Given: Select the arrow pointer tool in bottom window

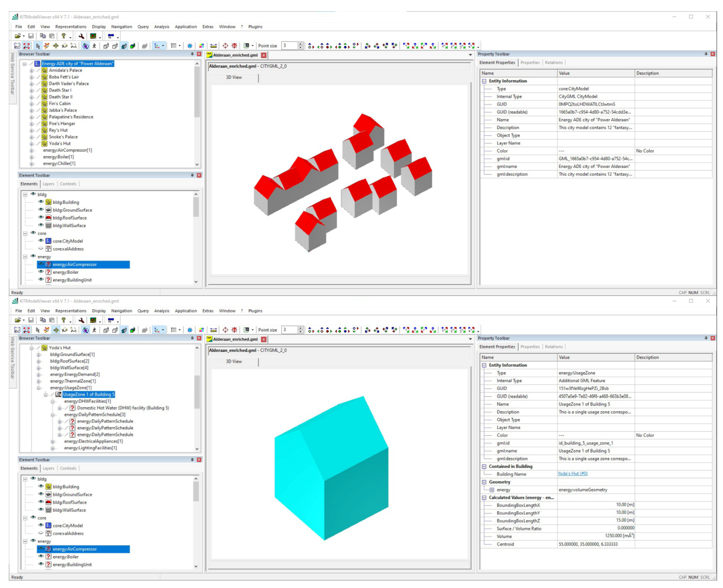Looking at the screenshot, I should click(38, 330).
